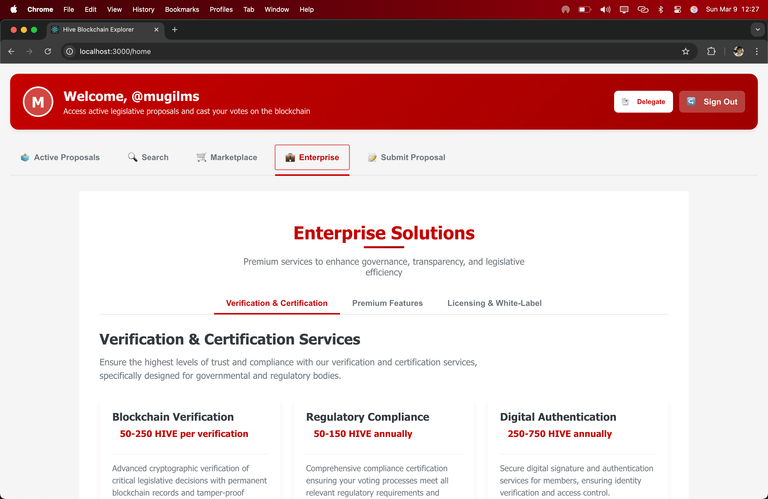Click the M user avatar circle
Viewport: 768px width, 499px height.
[x=38, y=102]
